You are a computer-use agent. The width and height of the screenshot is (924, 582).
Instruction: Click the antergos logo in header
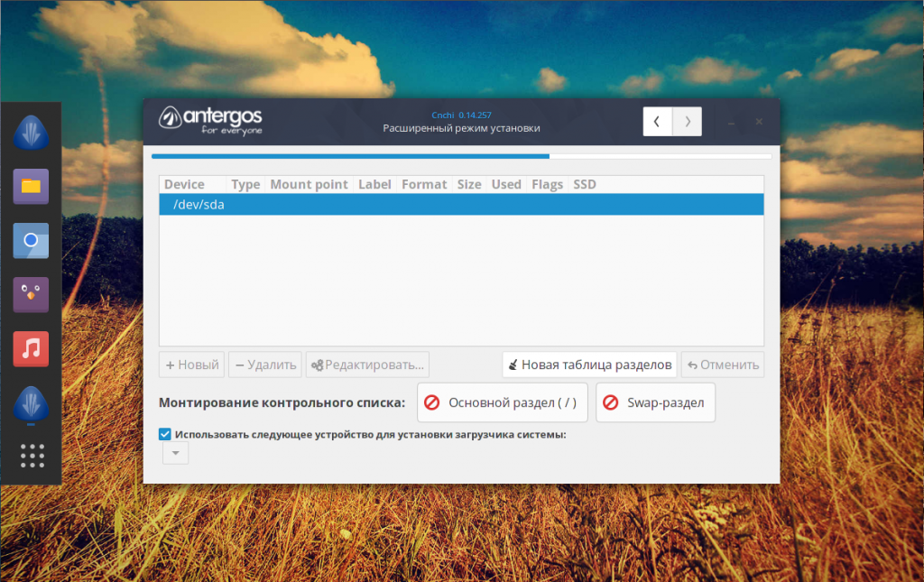tap(210, 121)
